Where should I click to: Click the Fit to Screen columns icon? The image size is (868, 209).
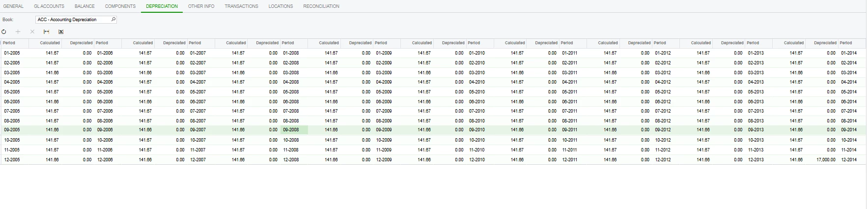coord(47,31)
